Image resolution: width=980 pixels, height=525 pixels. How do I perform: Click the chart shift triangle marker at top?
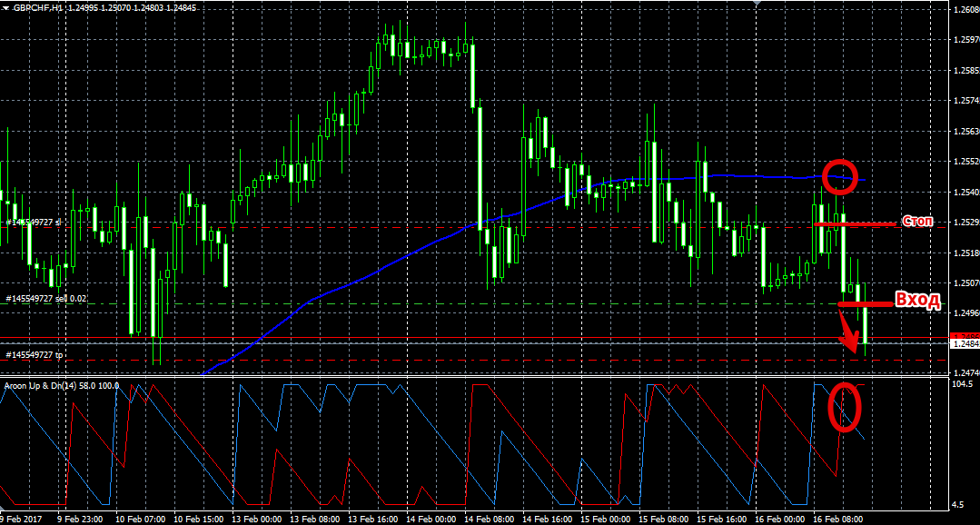point(756,4)
